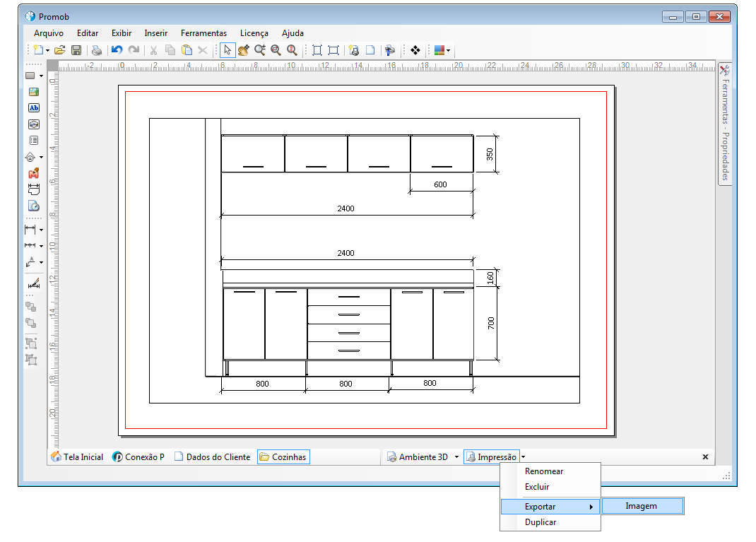The height and width of the screenshot is (542, 756).
Task: Open the Ferramentas - Propriedades side panel
Action: [x=725, y=124]
